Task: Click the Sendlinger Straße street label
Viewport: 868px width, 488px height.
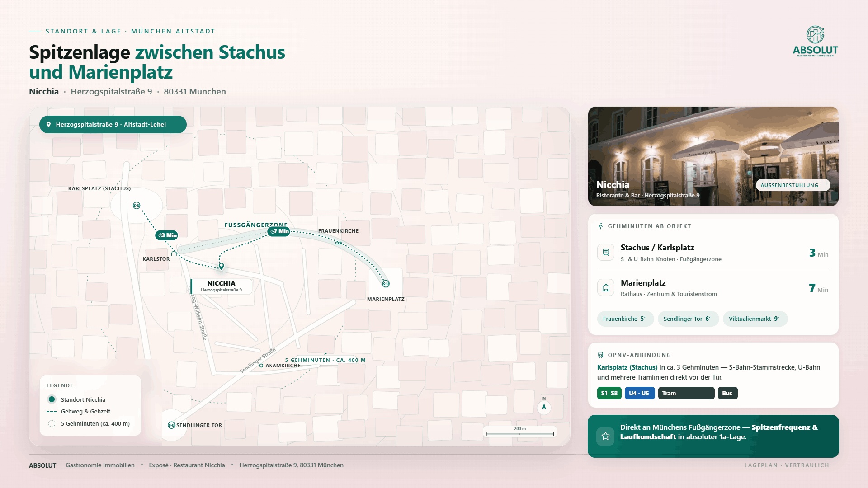Action: 258,360
